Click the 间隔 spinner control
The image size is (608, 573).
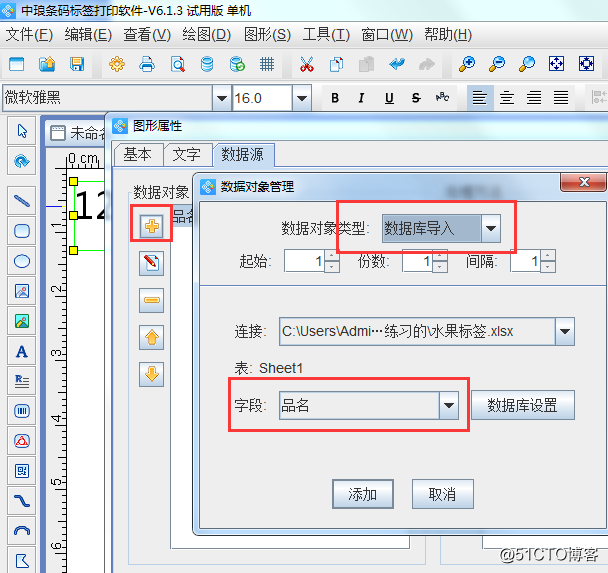[547, 261]
